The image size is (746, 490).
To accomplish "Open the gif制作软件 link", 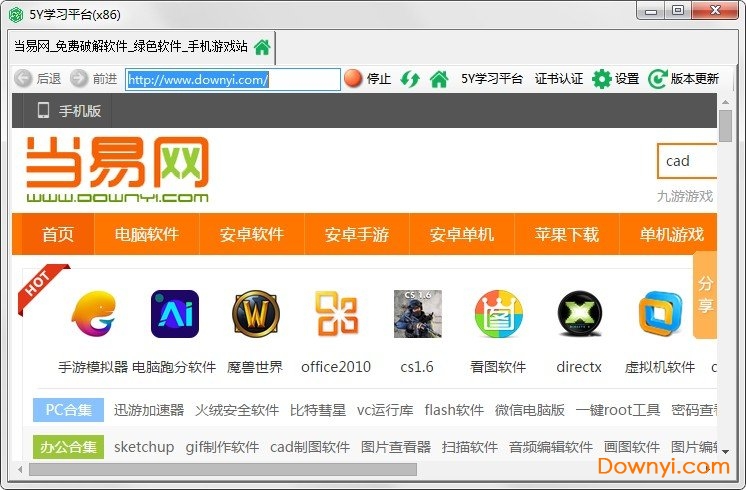I will (222, 447).
